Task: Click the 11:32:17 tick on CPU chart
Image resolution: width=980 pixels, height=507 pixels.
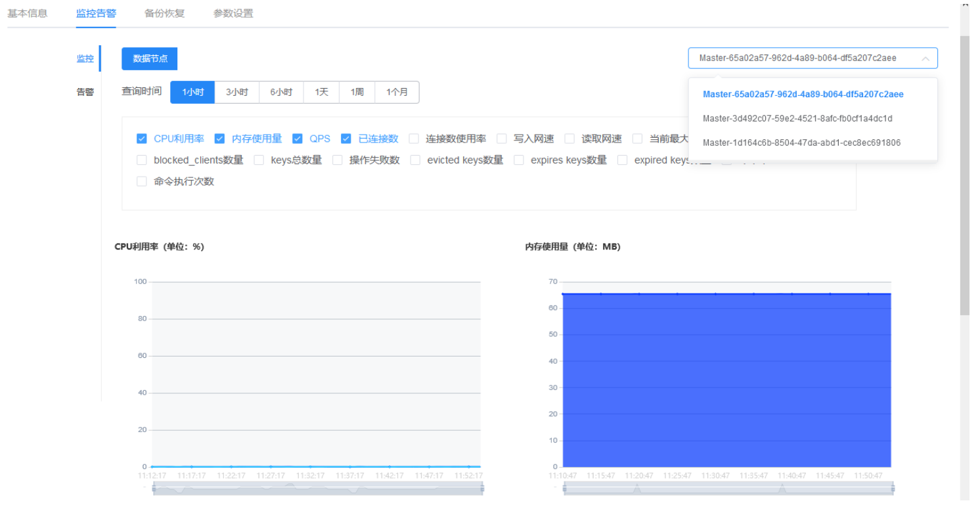Action: click(310, 475)
